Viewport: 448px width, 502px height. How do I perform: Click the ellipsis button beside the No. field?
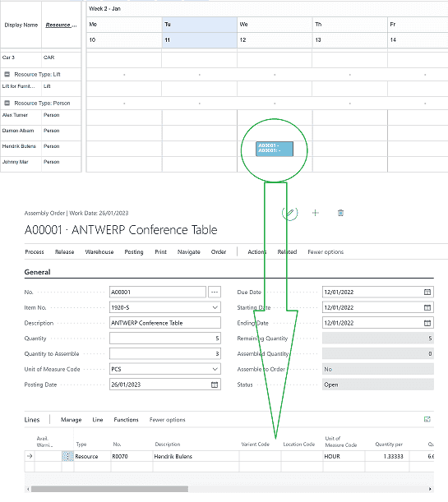coord(215,292)
